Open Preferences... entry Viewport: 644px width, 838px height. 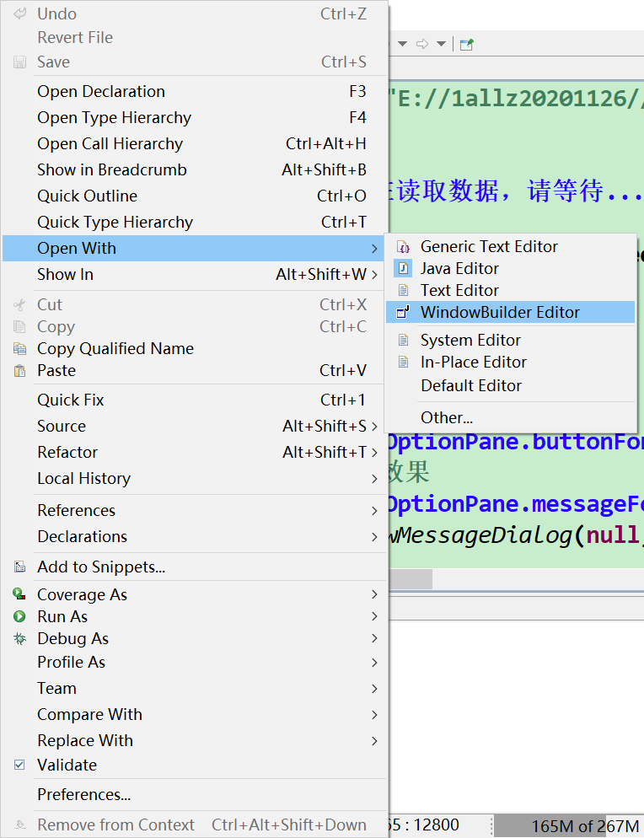click(x=195, y=795)
